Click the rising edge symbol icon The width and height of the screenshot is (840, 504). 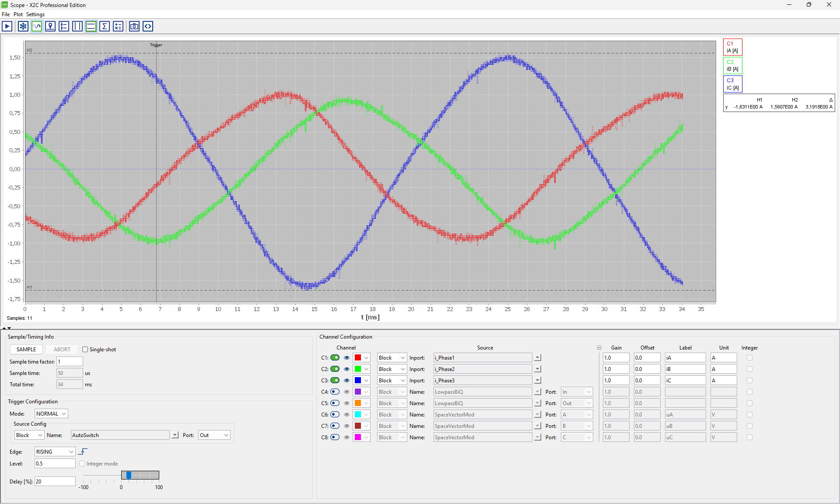pyautogui.click(x=83, y=451)
